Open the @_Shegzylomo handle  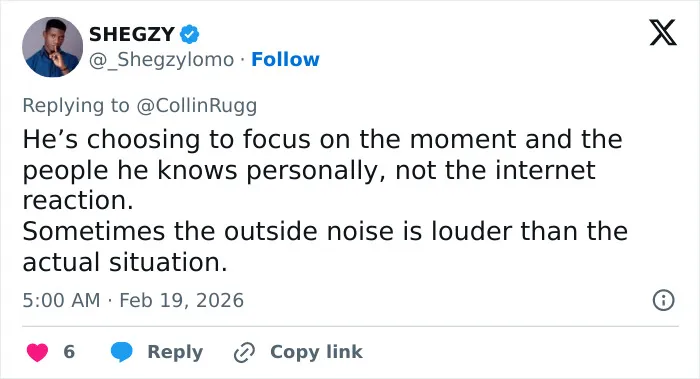click(162, 59)
